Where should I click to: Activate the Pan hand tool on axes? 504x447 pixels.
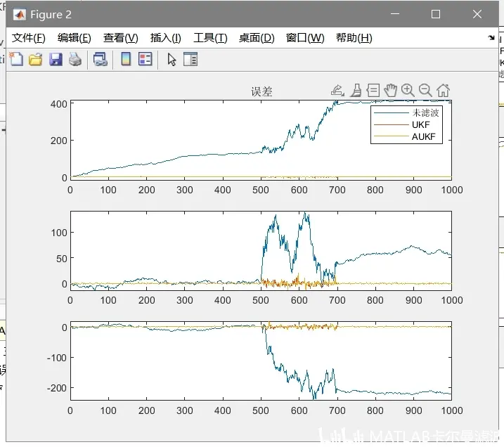391,90
